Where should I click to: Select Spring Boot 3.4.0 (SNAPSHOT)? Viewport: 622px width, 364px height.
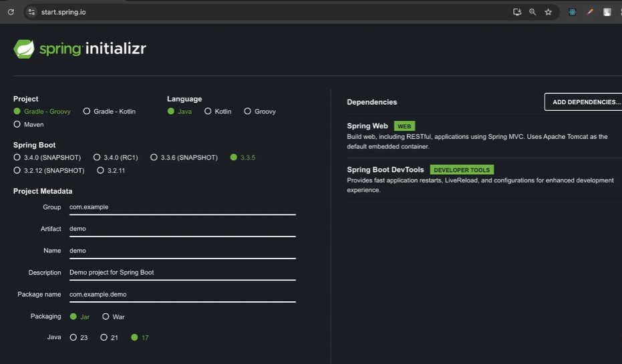(x=47, y=158)
